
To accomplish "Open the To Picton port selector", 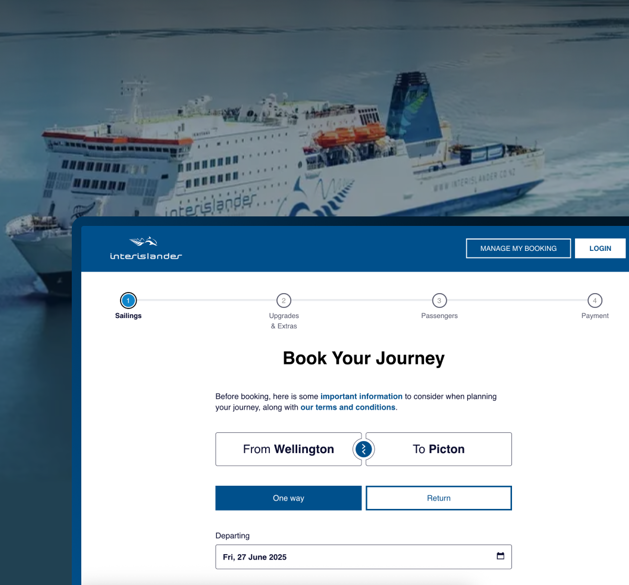I will point(439,449).
